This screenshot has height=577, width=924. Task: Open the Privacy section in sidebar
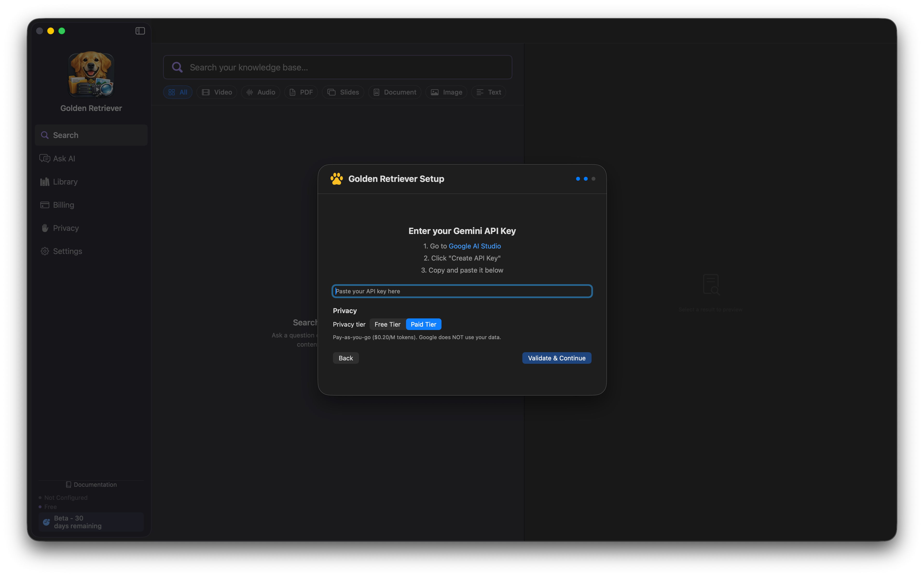coord(91,228)
